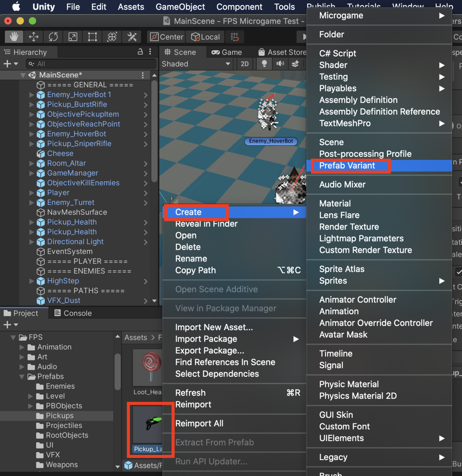This screenshot has width=462, height=476.
Task: Toggle scene effects layers icon
Action: [x=295, y=63]
